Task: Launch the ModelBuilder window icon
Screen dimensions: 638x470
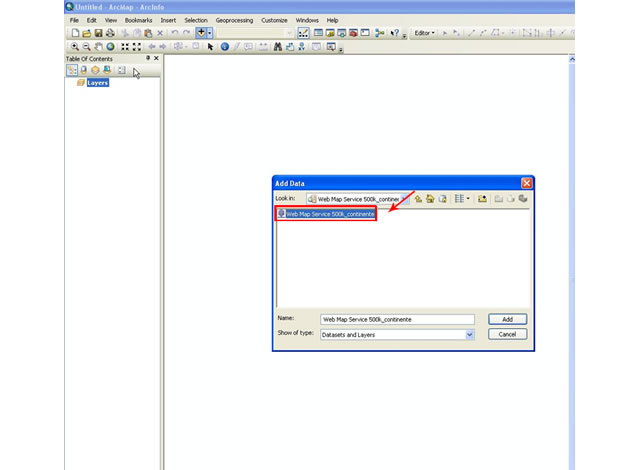Action: [x=380, y=33]
